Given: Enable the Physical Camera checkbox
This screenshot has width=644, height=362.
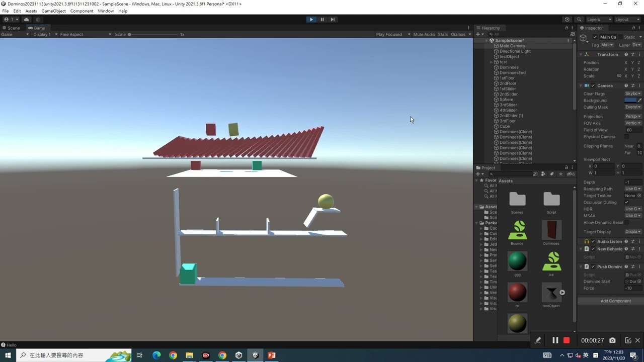Looking at the screenshot, I should [626, 137].
